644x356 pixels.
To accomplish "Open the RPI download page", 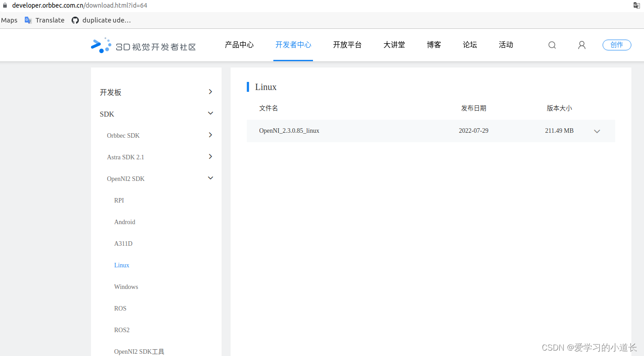I will [119, 200].
